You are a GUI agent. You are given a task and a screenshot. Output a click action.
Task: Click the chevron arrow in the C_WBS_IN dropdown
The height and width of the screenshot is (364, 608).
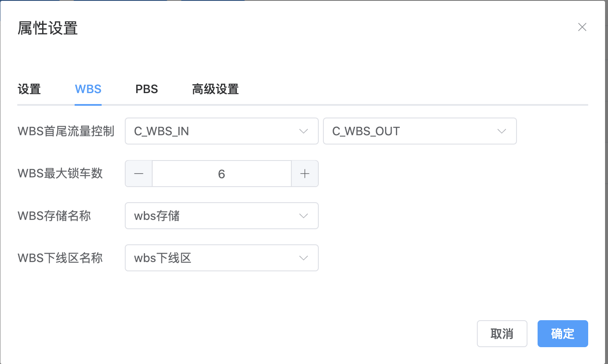[x=304, y=131]
